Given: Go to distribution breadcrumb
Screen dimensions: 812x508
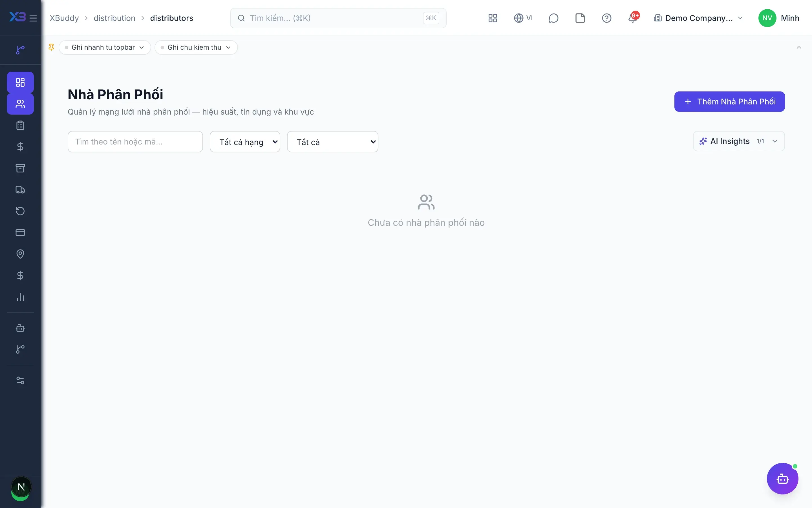Looking at the screenshot, I should (114, 18).
